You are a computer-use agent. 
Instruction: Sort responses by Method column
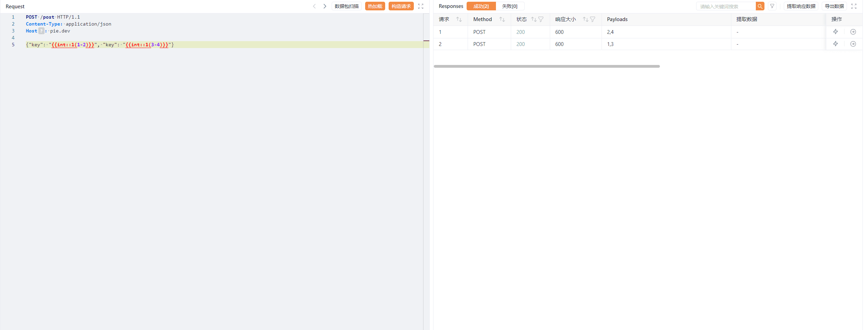(502, 19)
